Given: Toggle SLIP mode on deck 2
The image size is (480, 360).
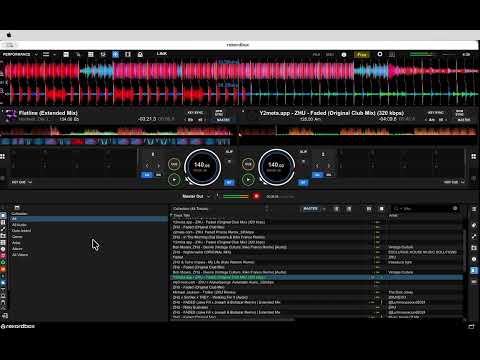Looking at the screenshot, I should (x=303, y=152).
